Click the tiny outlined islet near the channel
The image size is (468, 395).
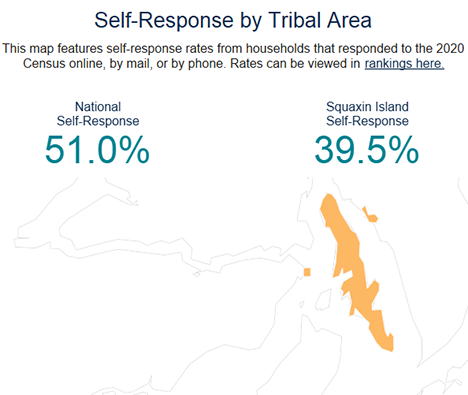(302, 304)
